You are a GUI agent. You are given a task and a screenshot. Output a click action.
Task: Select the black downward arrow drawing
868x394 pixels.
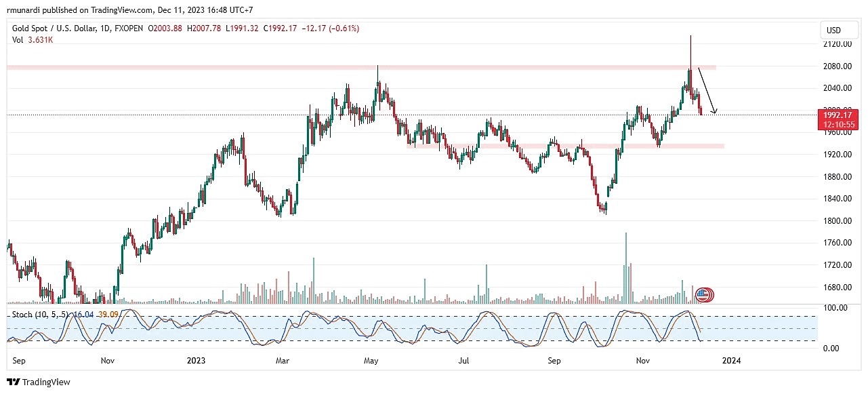point(707,91)
